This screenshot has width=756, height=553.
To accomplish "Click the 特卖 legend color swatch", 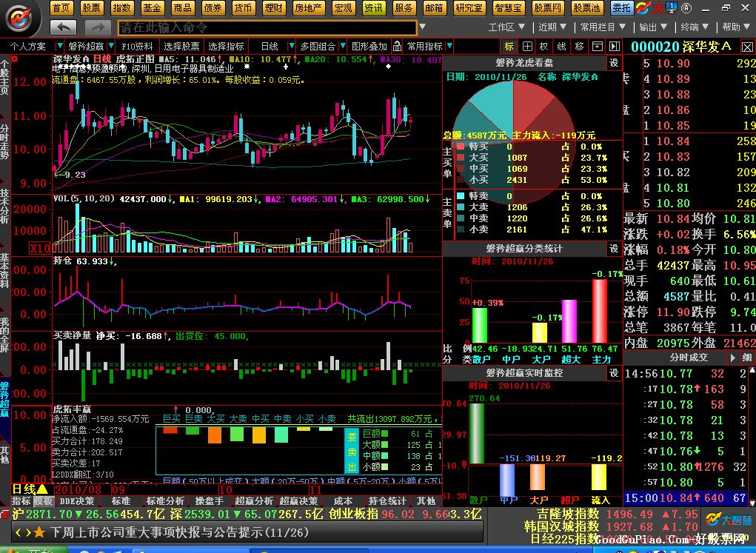I will 461,195.
